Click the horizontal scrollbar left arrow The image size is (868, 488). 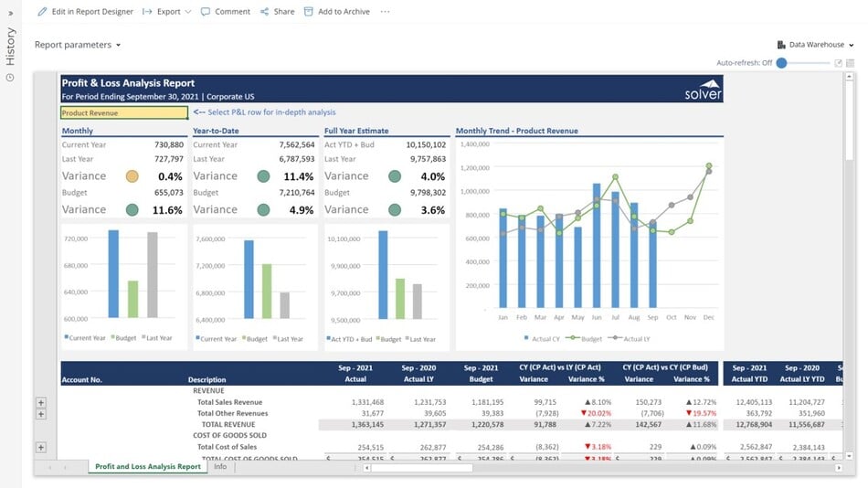click(367, 468)
